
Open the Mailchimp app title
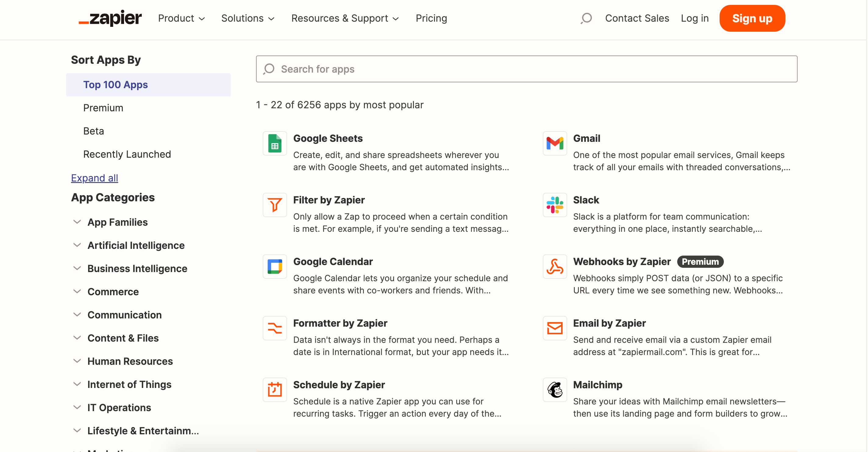597,385
